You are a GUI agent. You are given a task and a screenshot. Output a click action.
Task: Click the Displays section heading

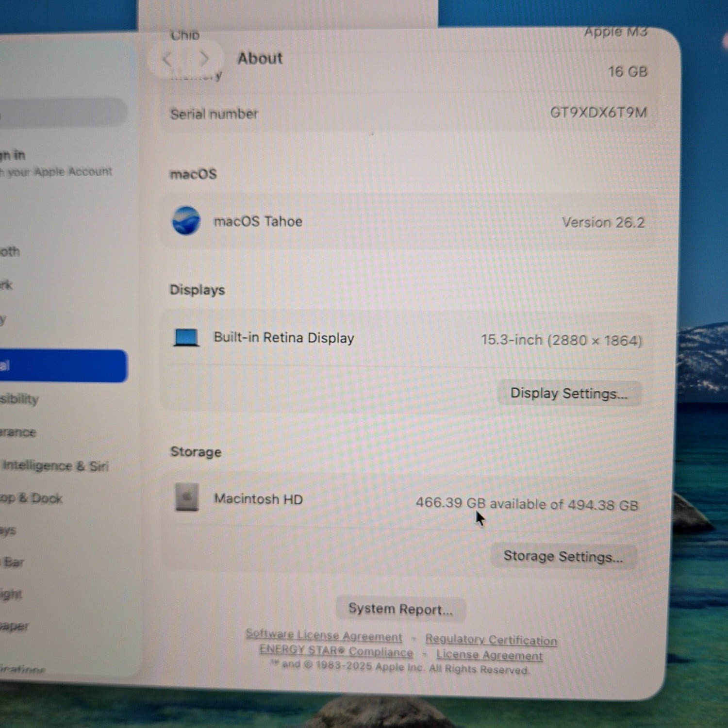[x=197, y=290]
